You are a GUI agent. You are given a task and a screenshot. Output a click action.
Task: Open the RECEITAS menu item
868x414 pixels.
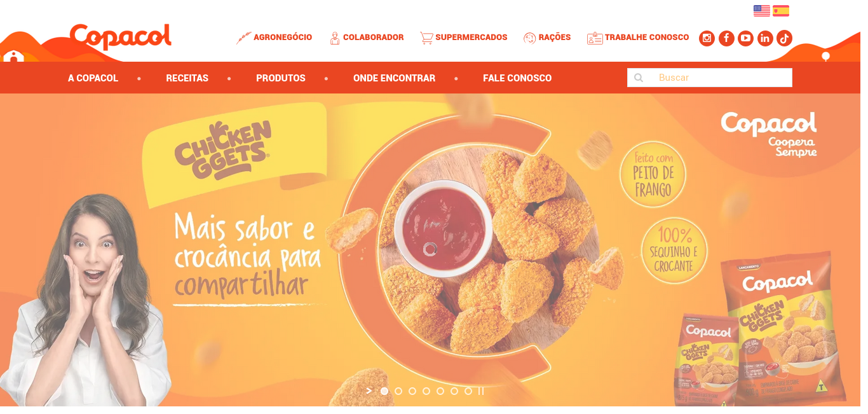coord(187,78)
